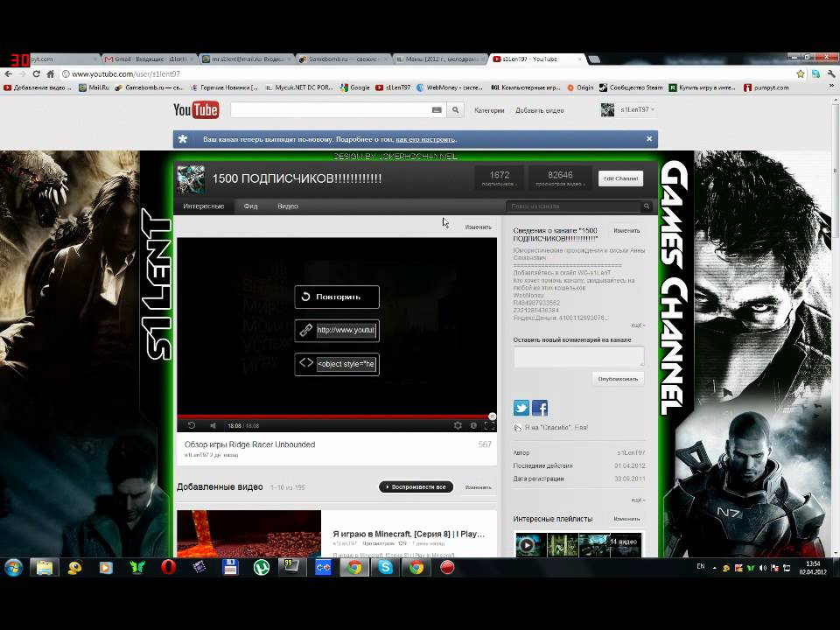Switch to the Gamebomb.ru tab
The height and width of the screenshot is (630, 840).
pos(342,59)
